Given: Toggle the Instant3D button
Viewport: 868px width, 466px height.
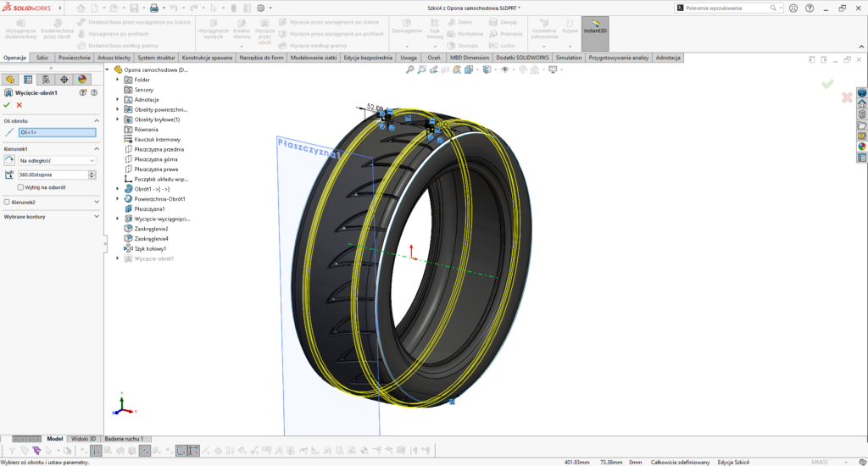Looking at the screenshot, I should (x=595, y=33).
